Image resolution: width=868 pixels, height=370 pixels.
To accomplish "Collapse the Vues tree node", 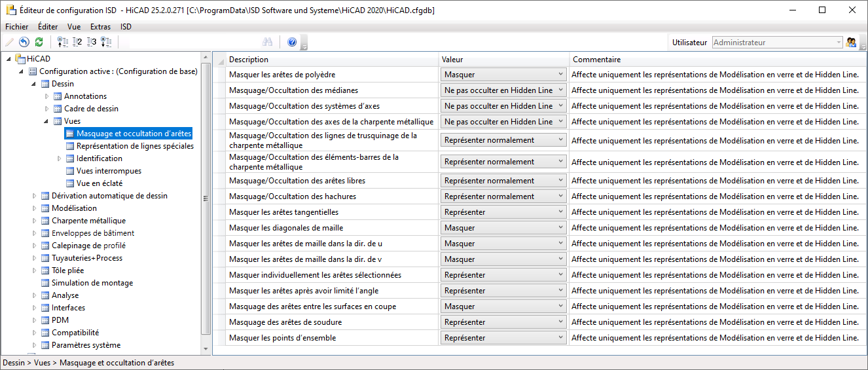I will [x=46, y=121].
